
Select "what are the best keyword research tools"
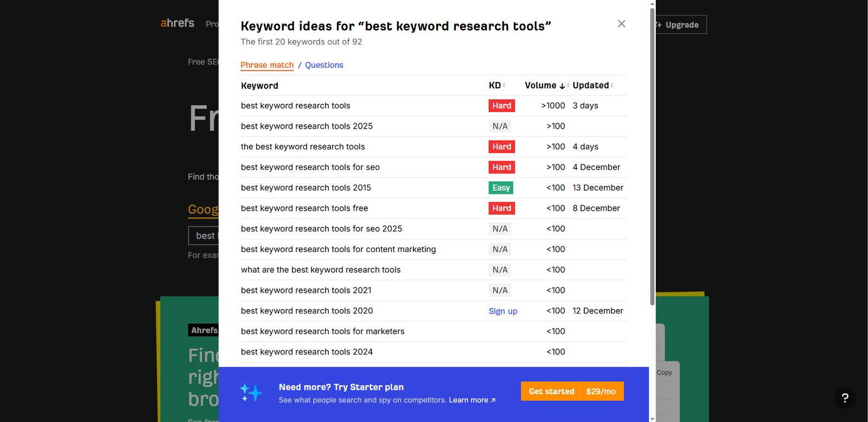(321, 270)
